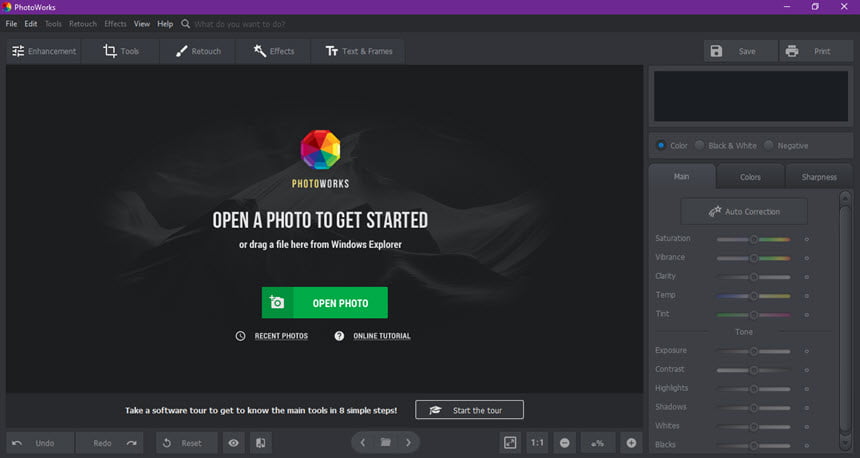Open the Online Tutorial link
This screenshot has height=458, width=860.
(x=382, y=336)
